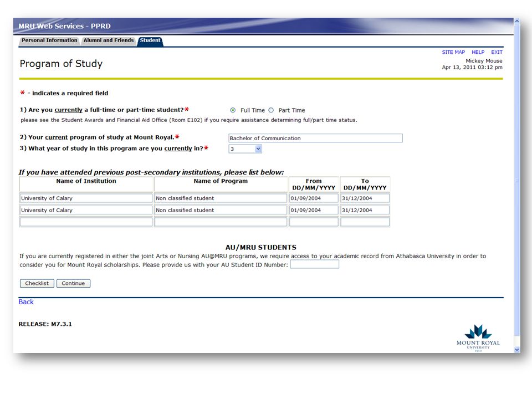
Task: Click first row To date field
Action: 365,198
